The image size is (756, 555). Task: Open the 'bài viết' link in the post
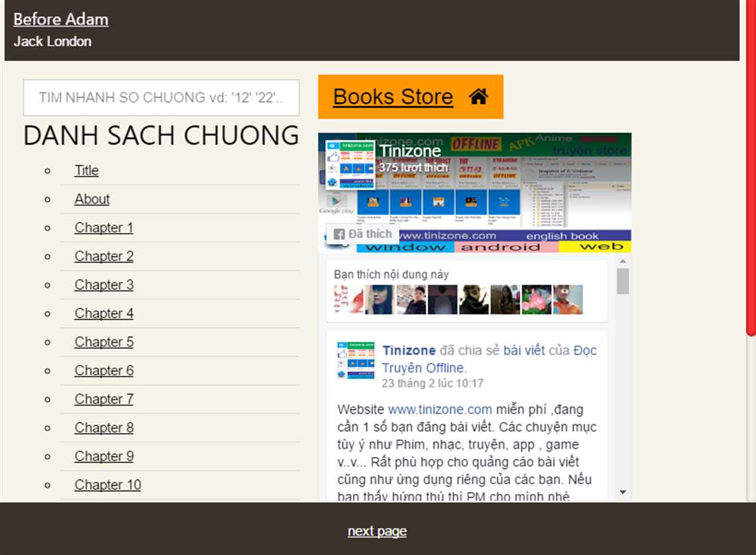point(524,351)
